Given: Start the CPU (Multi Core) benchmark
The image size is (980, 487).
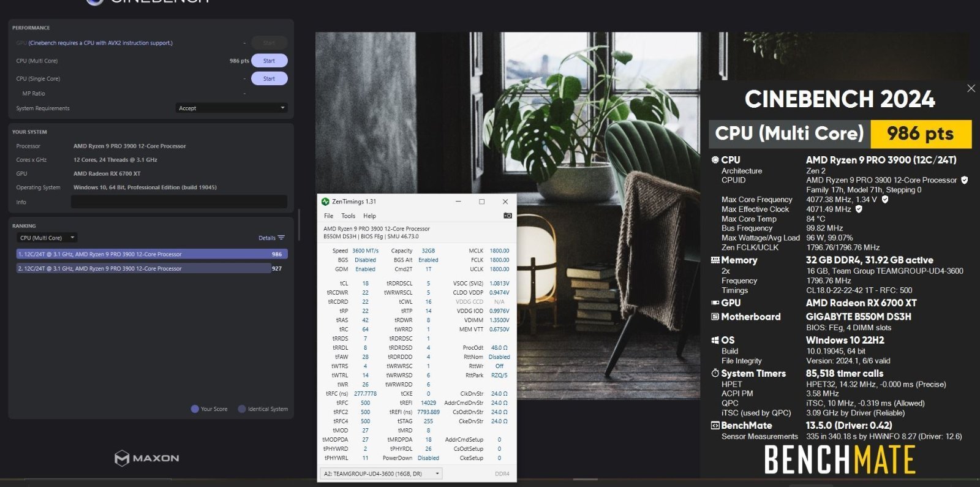Looking at the screenshot, I should coord(269,61).
